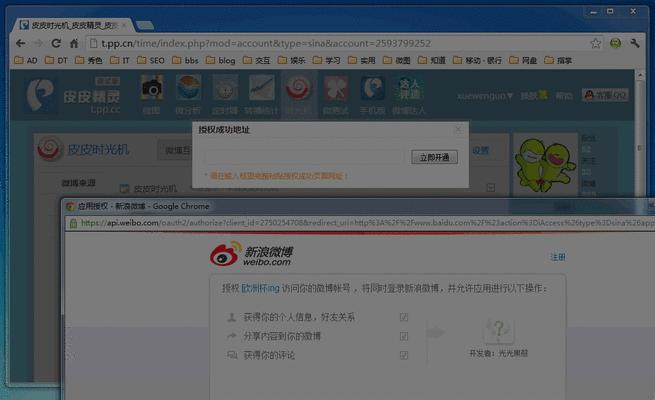Open the bbs bookmarks folder

point(185,61)
